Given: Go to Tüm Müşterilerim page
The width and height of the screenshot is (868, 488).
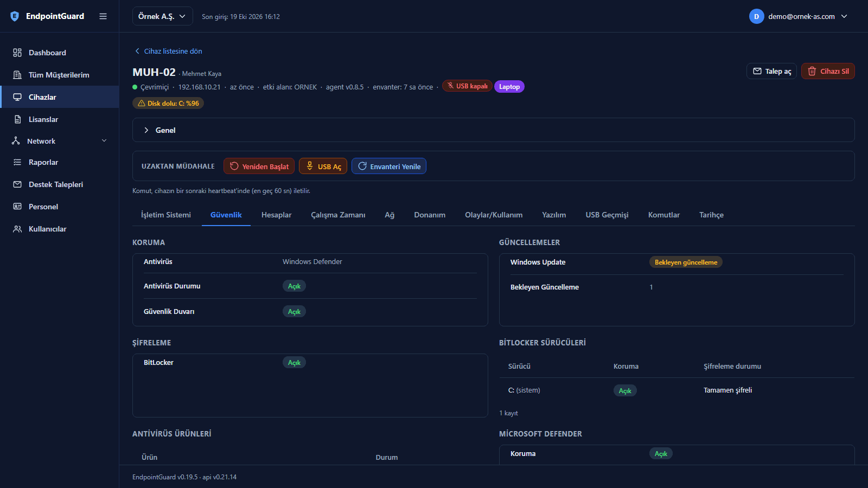Looking at the screenshot, I should pos(60,75).
